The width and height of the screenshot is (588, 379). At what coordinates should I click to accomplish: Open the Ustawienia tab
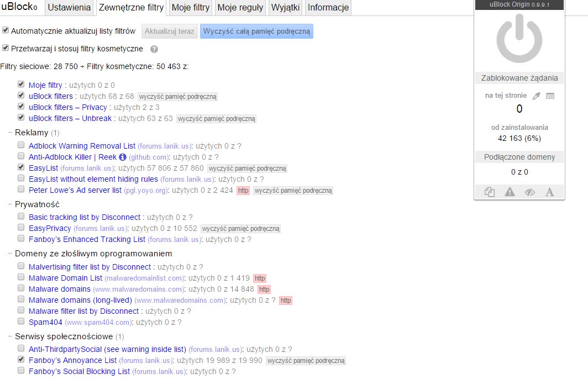click(69, 8)
